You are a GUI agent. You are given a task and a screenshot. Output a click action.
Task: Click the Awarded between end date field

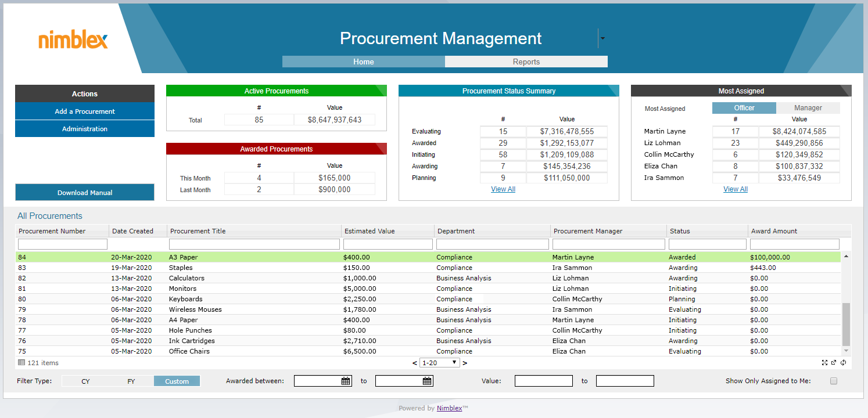point(404,381)
